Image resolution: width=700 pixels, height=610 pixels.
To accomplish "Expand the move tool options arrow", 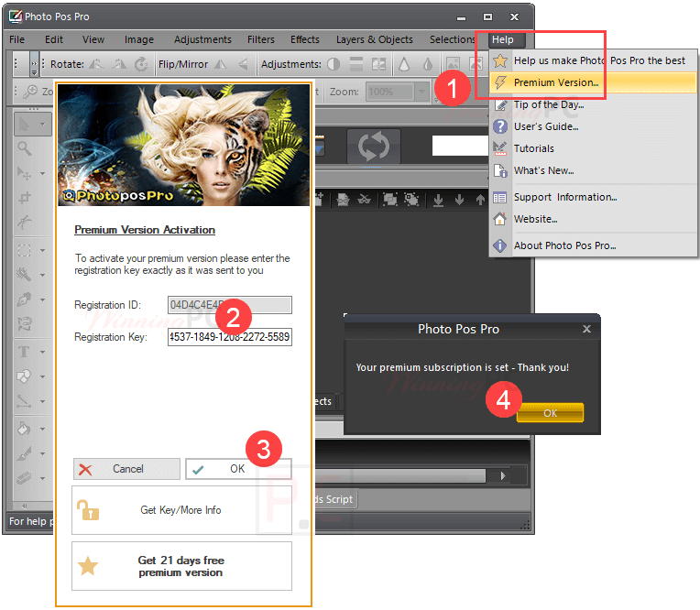I will (x=43, y=173).
